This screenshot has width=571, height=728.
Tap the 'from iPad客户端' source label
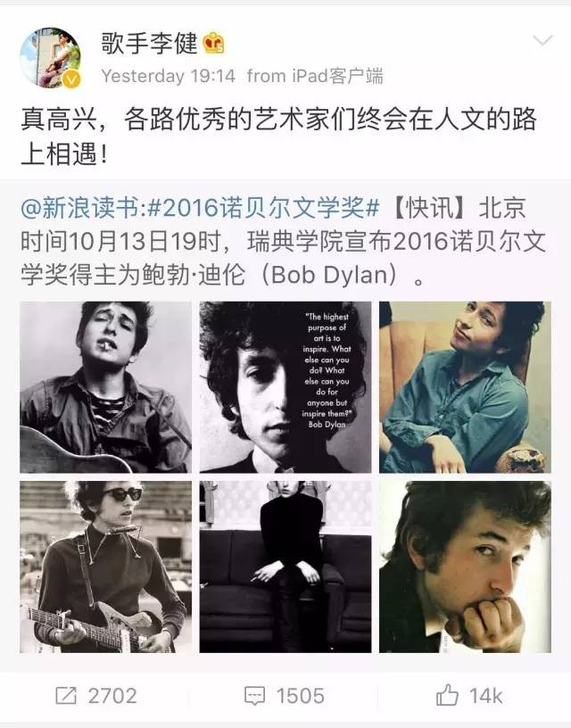pos(315,76)
